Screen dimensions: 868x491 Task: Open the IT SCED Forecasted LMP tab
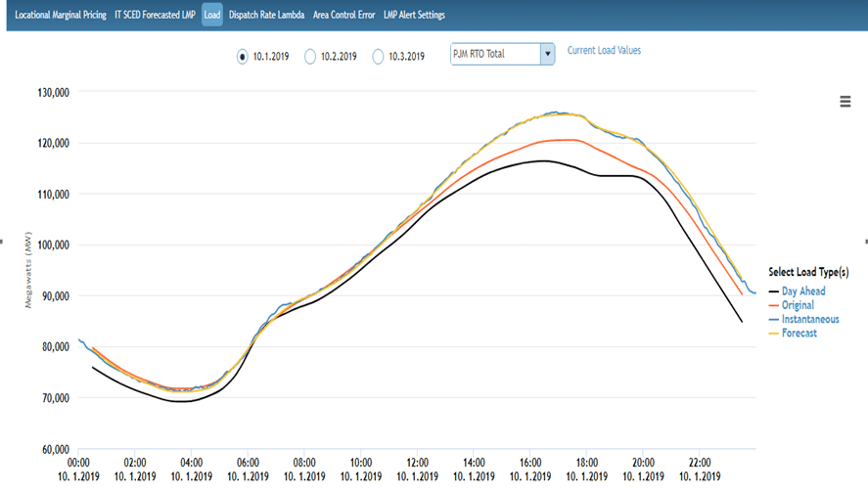click(x=156, y=16)
